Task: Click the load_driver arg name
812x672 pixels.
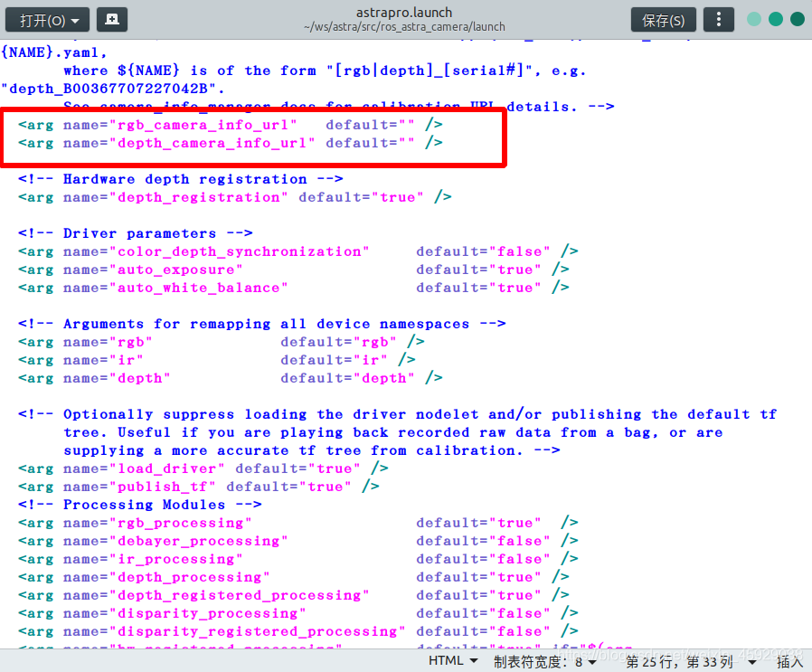Action: point(166,469)
